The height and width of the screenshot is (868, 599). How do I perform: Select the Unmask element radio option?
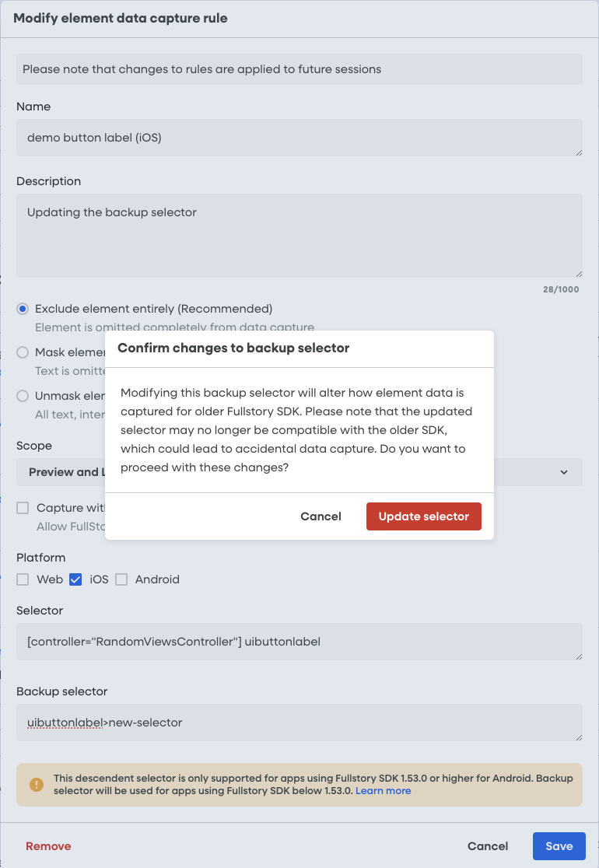click(23, 396)
